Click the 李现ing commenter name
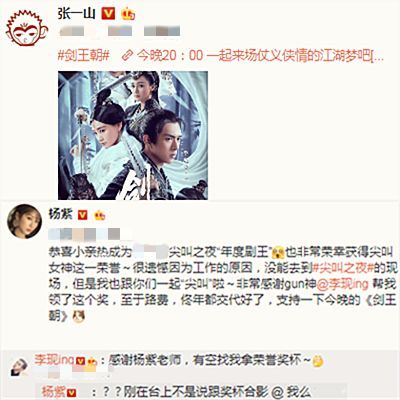The width and height of the screenshot is (400, 400). tap(54, 360)
